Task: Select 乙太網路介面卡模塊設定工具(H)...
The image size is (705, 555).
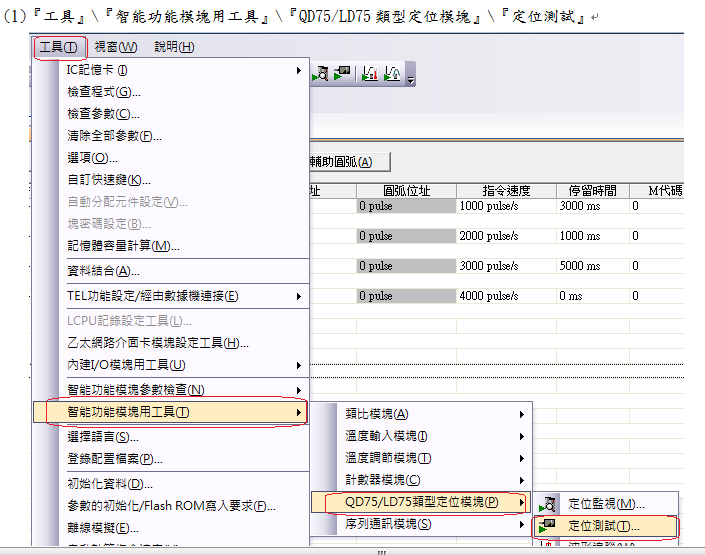Action: click(157, 343)
